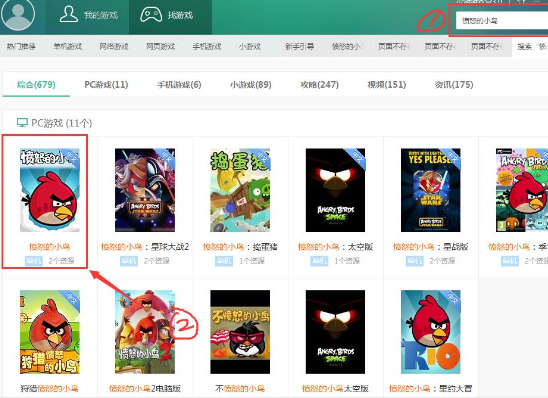548x398 pixels.
Task: Select the 视频(151) results tab
Action: [387, 85]
